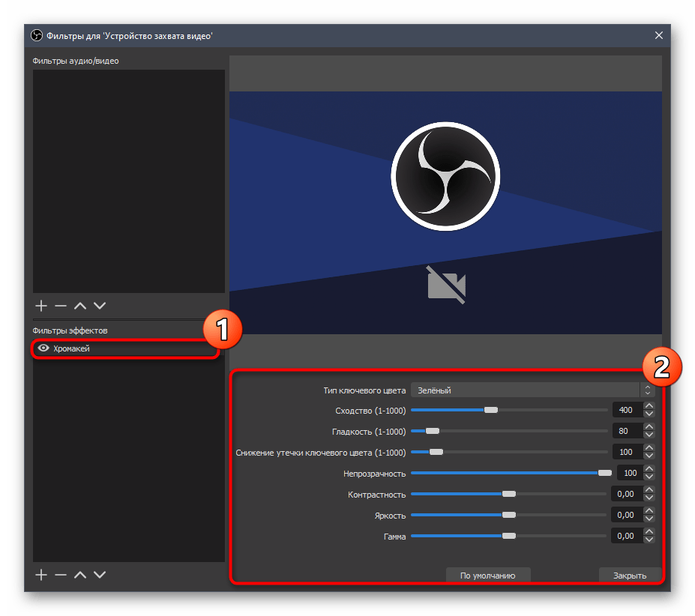Add a new audio/video filter with plus icon

[41, 306]
